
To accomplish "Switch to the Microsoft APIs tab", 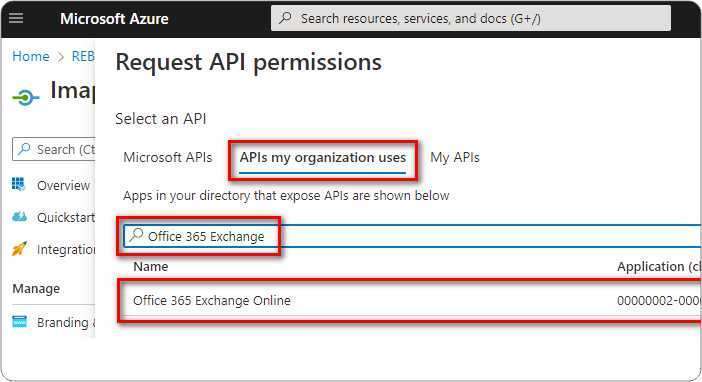I will tap(167, 158).
